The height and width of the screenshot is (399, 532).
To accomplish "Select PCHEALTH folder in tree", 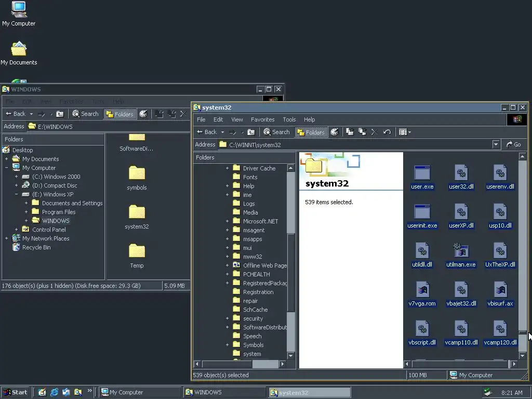I will coord(256,274).
